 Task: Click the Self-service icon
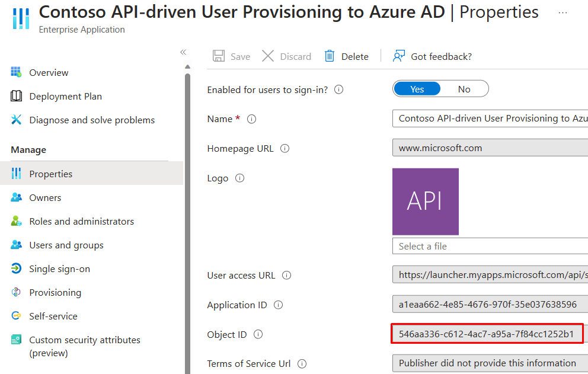click(16, 315)
